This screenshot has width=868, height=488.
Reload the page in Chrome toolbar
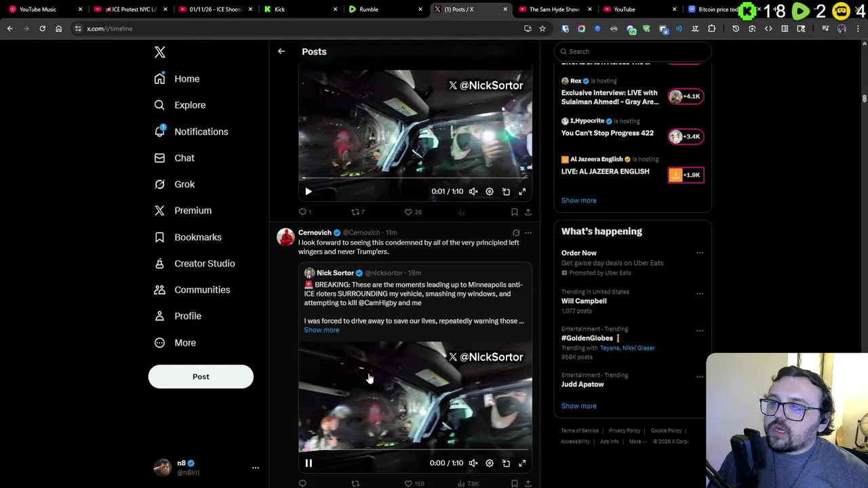[42, 28]
